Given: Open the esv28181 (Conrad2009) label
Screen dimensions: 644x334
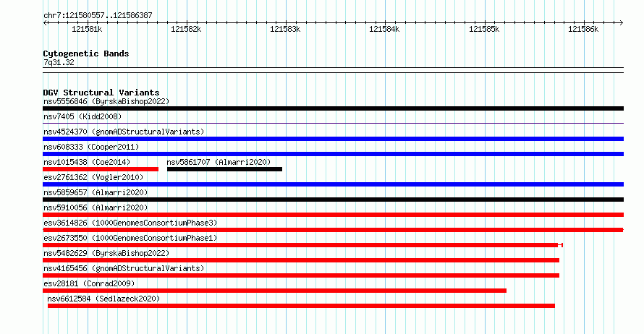Looking at the screenshot, I should click(x=89, y=283).
